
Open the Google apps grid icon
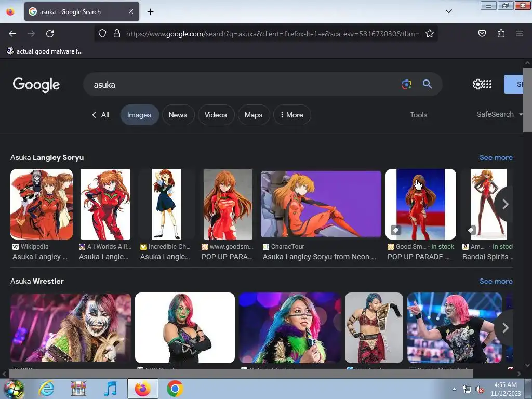[487, 84]
